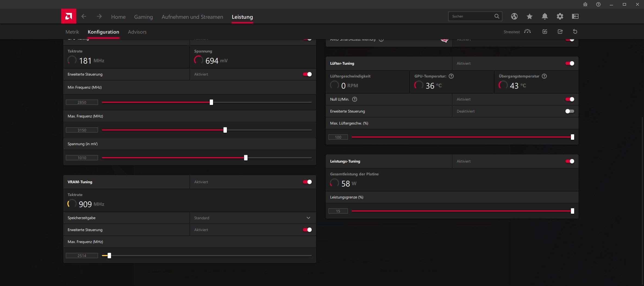The image size is (644, 286).
Task: Click the Leistungsgrenze (%) label
Action: click(x=347, y=197)
